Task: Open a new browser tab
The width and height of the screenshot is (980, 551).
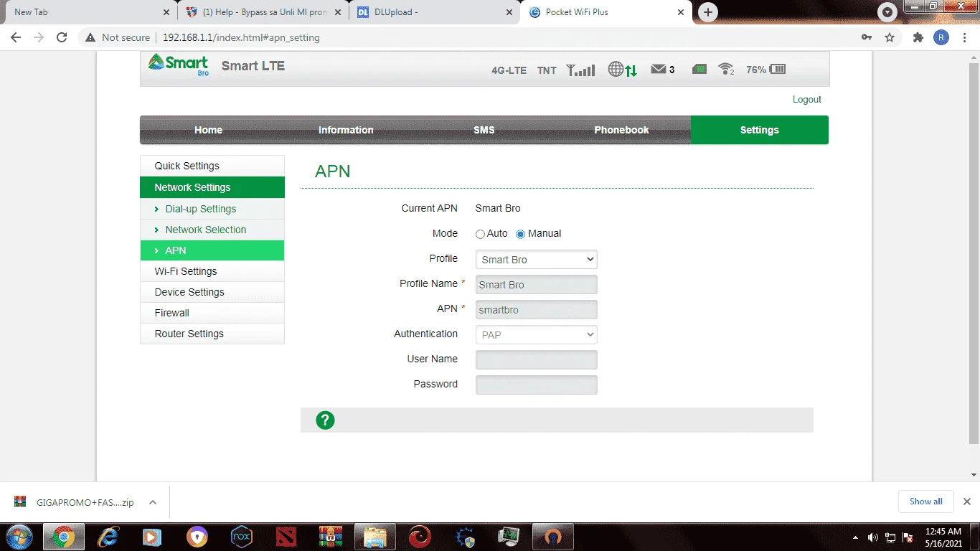Action: [x=708, y=12]
